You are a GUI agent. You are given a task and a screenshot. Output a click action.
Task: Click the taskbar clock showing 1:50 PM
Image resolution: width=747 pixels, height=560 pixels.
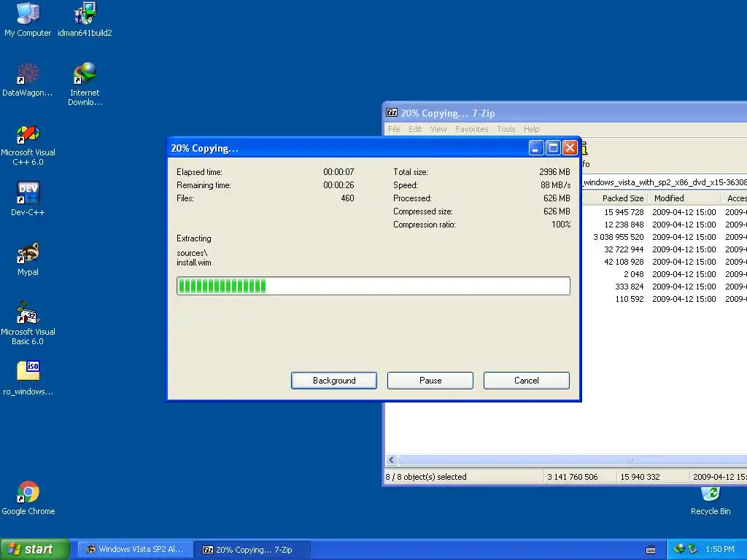(720, 549)
